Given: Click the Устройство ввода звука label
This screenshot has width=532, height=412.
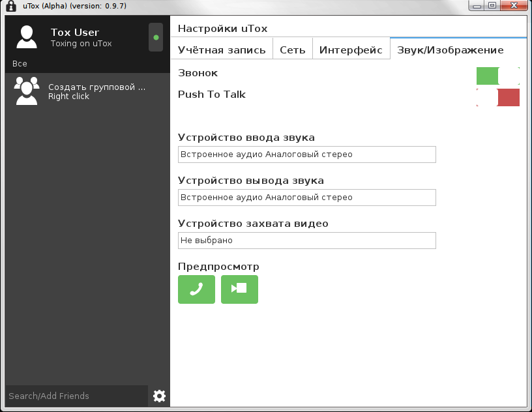Looking at the screenshot, I should (x=246, y=138).
